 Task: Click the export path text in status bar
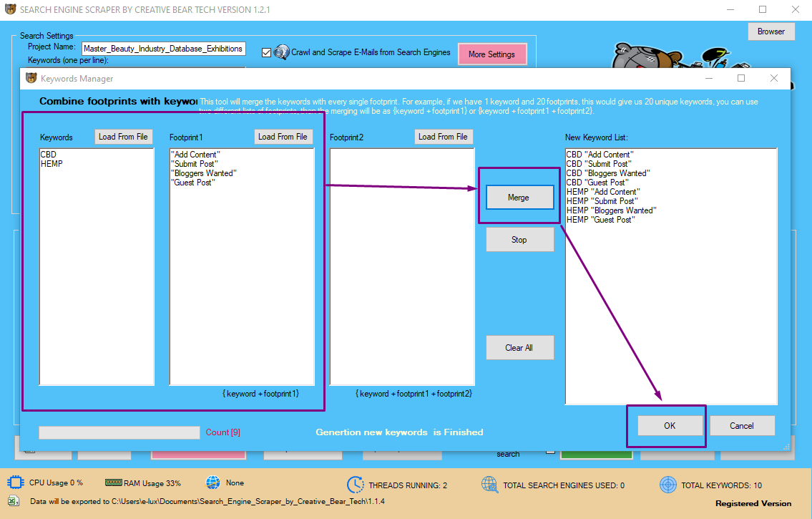tap(207, 501)
